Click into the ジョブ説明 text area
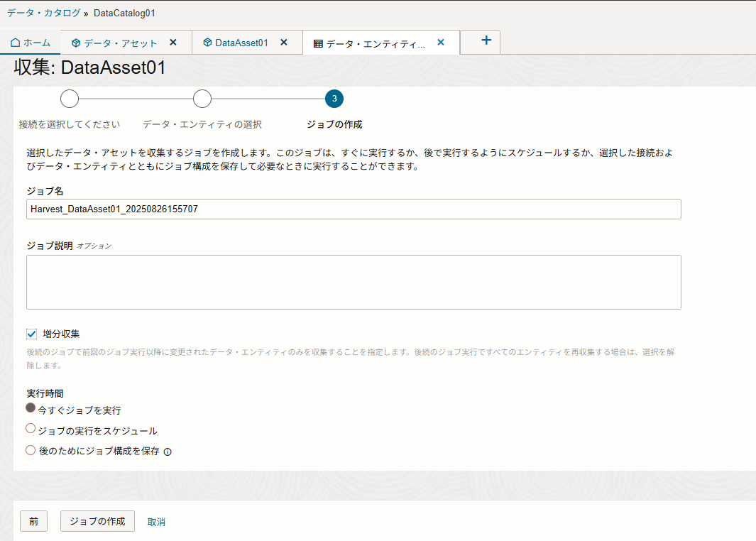Screen dimensions: 756x541 [x=354, y=282]
